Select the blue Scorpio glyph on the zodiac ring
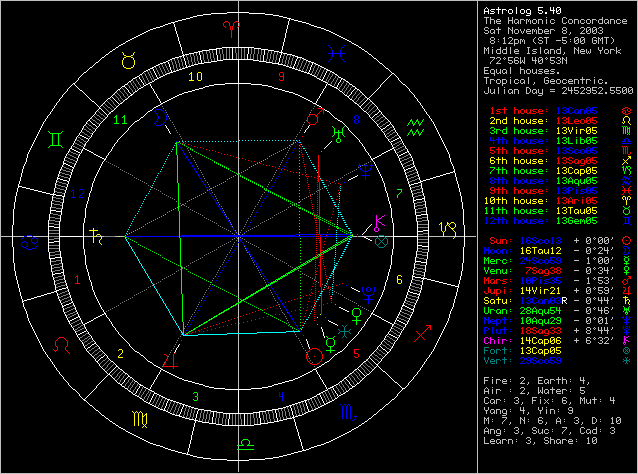 pyautogui.click(x=348, y=413)
